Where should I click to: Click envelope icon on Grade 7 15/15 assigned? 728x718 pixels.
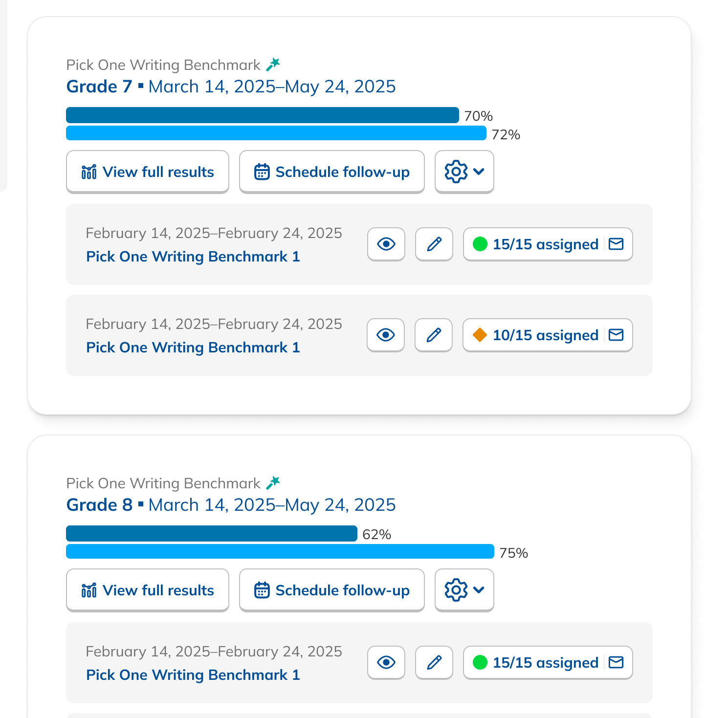[616, 244]
